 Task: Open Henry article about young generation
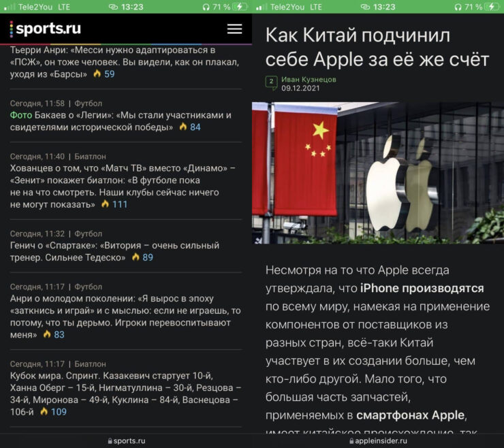[125, 317]
